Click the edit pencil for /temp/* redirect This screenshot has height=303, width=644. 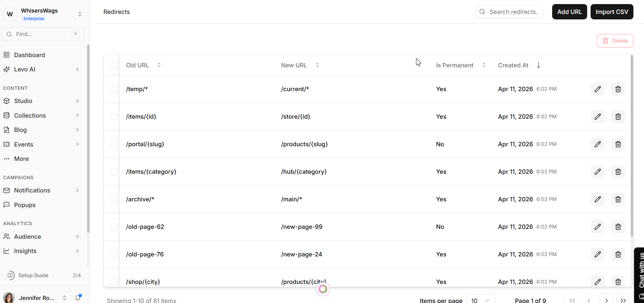tap(597, 89)
